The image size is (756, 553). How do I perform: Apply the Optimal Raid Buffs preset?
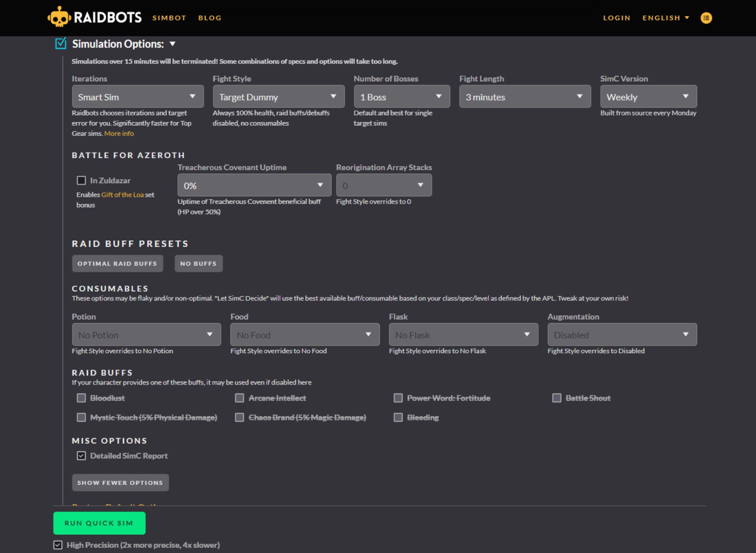pos(117,263)
